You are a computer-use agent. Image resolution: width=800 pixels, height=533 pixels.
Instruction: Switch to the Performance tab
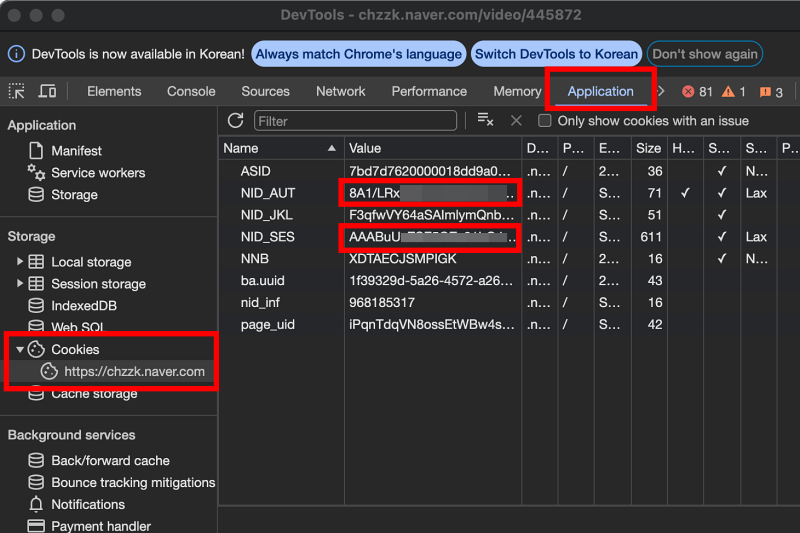[429, 91]
